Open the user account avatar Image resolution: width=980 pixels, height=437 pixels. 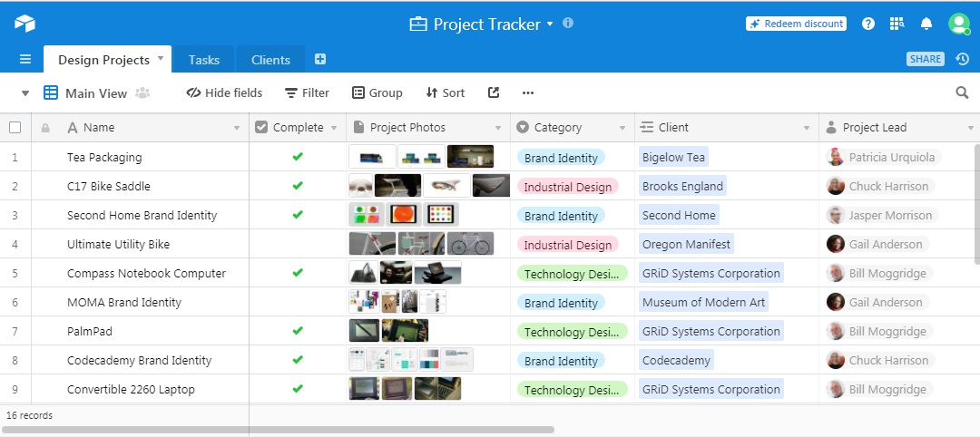click(958, 24)
